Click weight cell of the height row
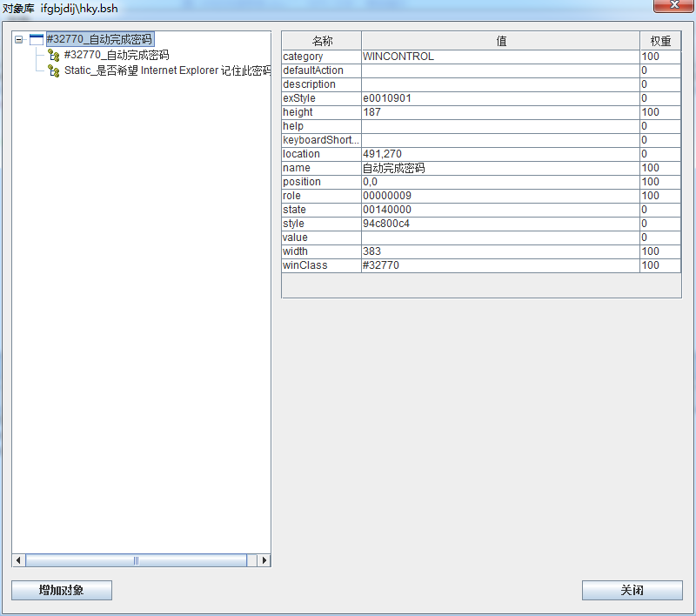 click(660, 112)
